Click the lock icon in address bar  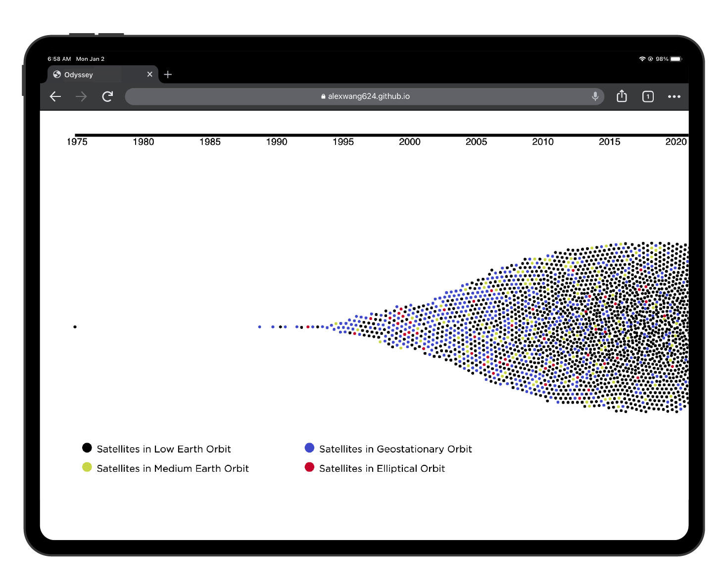pyautogui.click(x=323, y=96)
